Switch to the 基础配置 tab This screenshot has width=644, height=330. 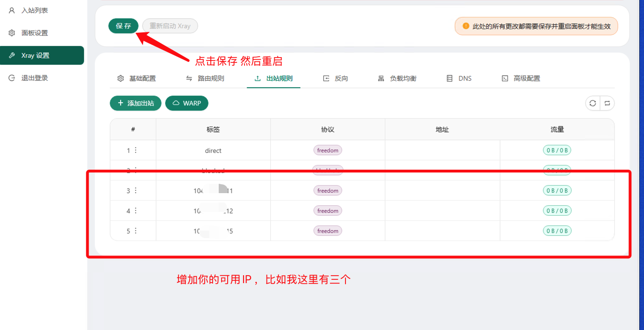137,78
